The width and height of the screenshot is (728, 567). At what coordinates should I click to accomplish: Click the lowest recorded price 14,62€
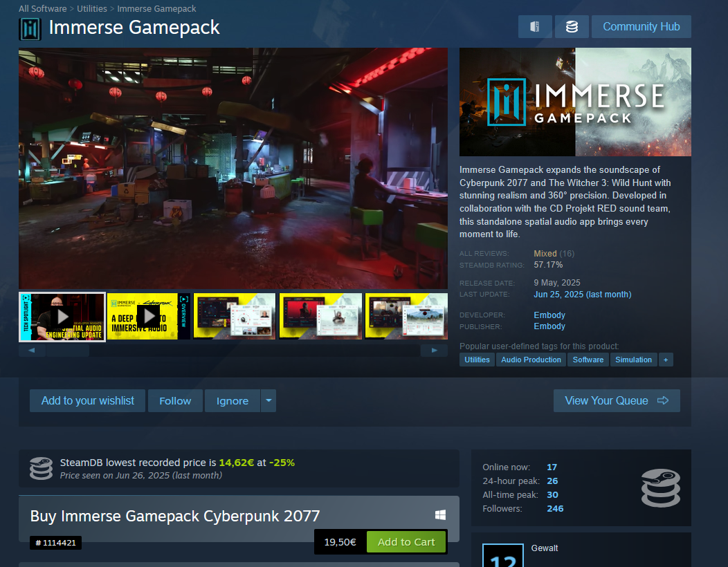(236, 463)
